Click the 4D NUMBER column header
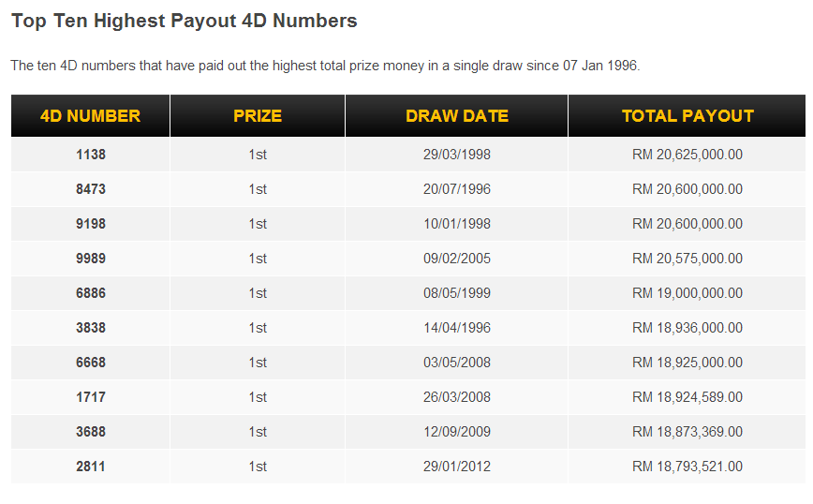The width and height of the screenshot is (813, 504). (x=90, y=115)
